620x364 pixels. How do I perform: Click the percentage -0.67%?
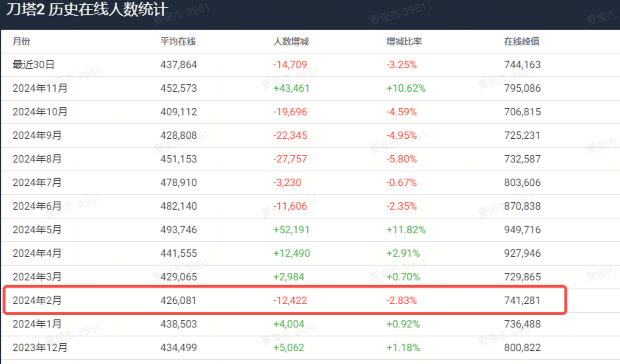coord(401,183)
